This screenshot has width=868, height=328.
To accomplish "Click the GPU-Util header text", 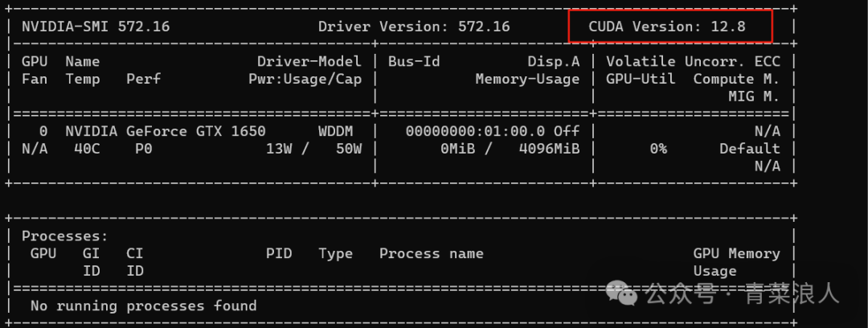I will 641,79.
